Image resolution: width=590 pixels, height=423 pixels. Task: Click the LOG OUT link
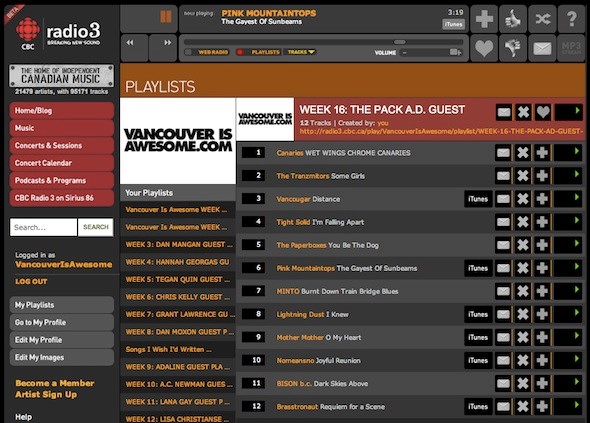31,281
